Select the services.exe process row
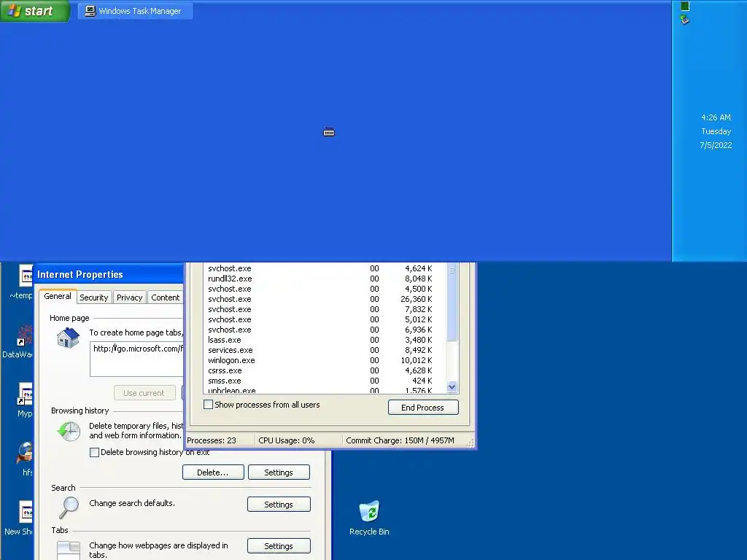Screen dimensions: 747x560 (325, 350)
